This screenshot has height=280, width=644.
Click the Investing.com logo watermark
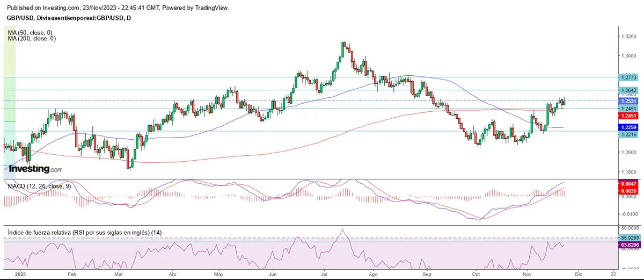tap(36, 169)
